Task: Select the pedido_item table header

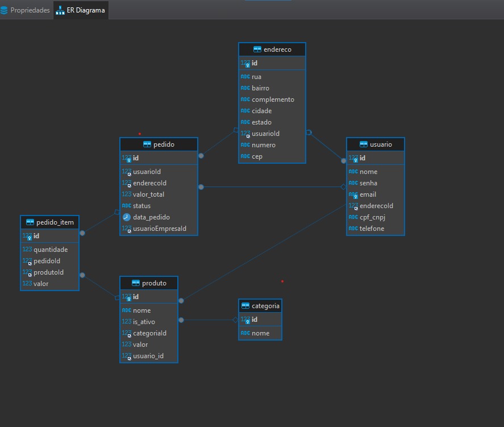Action: click(x=49, y=222)
